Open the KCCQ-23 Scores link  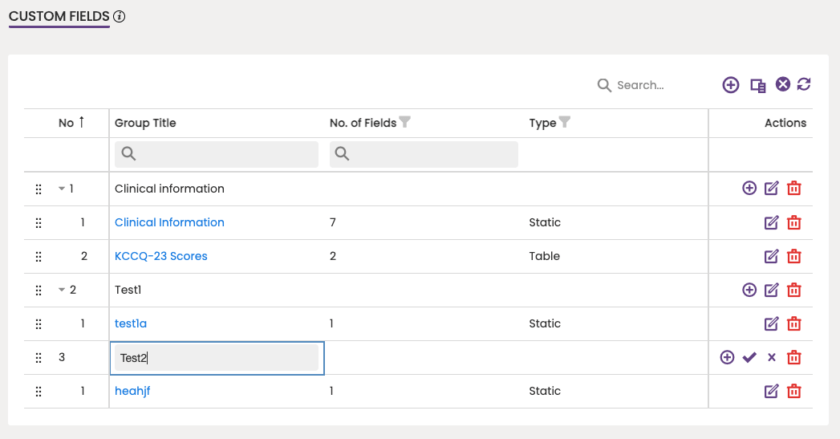pyautogui.click(x=161, y=256)
